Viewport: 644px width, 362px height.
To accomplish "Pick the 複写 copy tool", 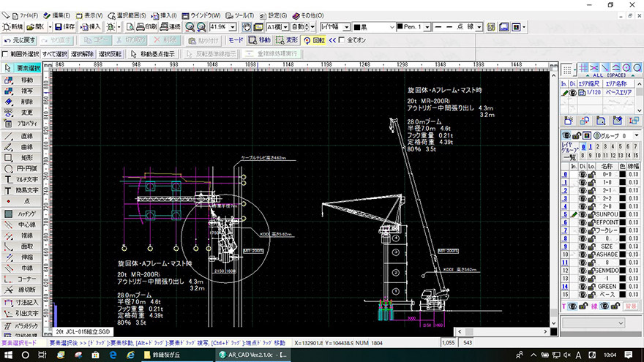I will [x=21, y=91].
